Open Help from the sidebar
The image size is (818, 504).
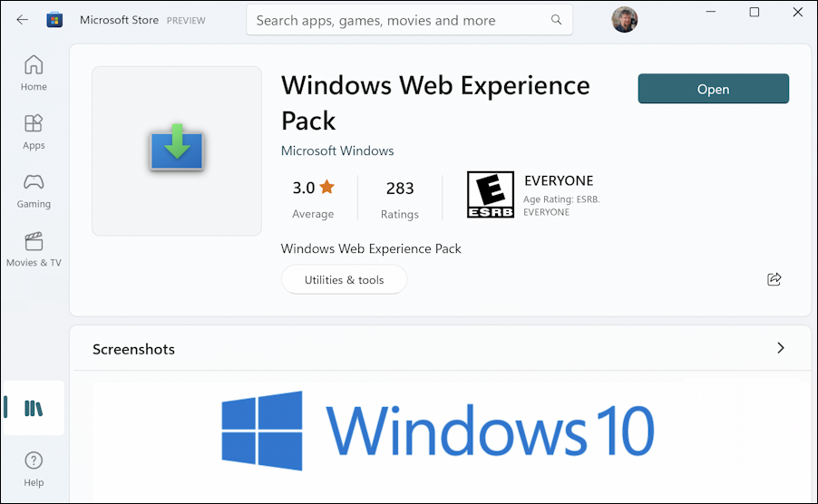[34, 469]
